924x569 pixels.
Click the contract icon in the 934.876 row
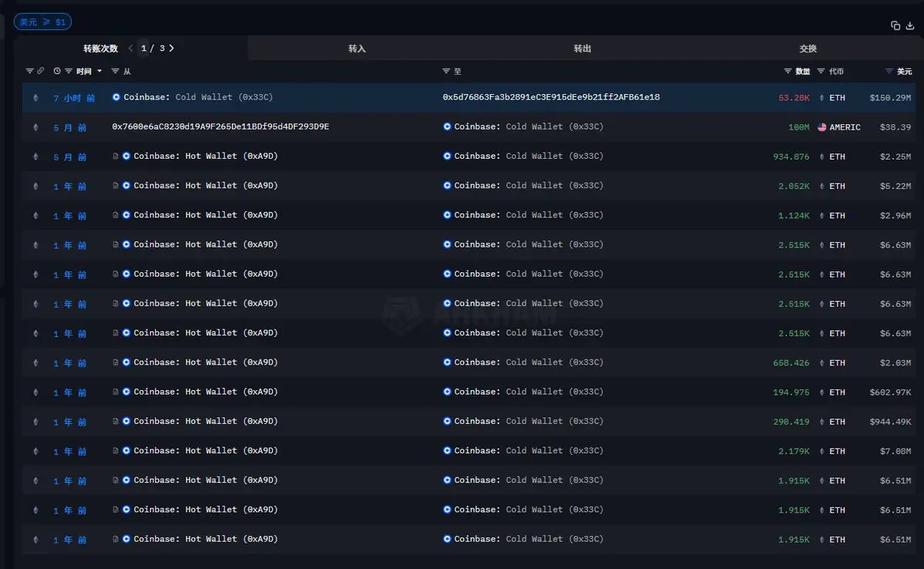click(x=116, y=157)
